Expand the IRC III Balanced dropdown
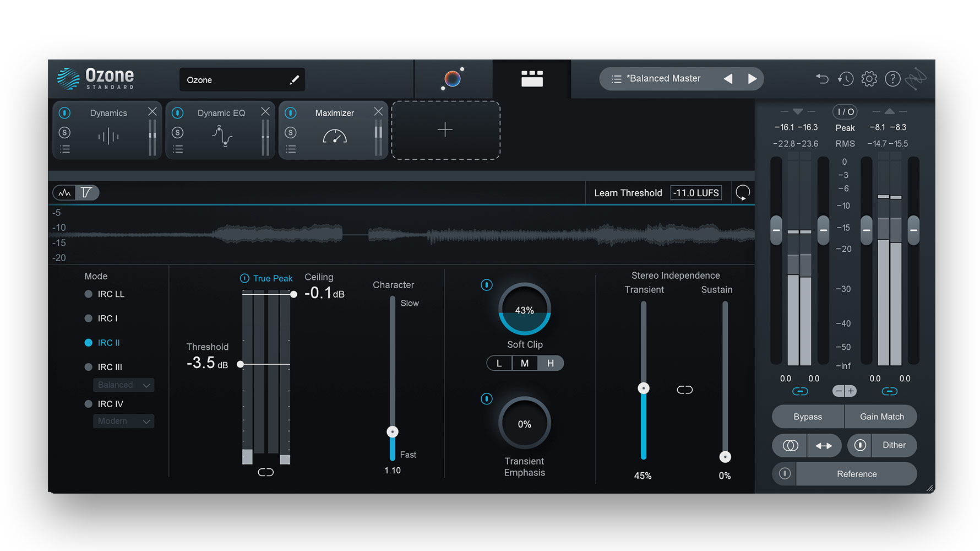The width and height of the screenshot is (980, 551). coord(123,385)
